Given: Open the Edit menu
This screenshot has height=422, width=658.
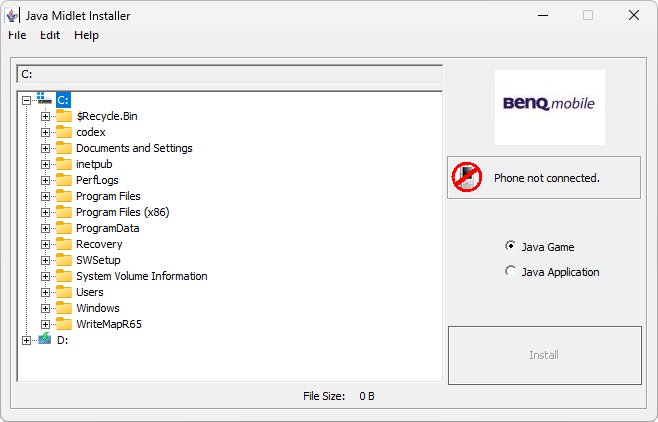Looking at the screenshot, I should click(50, 35).
